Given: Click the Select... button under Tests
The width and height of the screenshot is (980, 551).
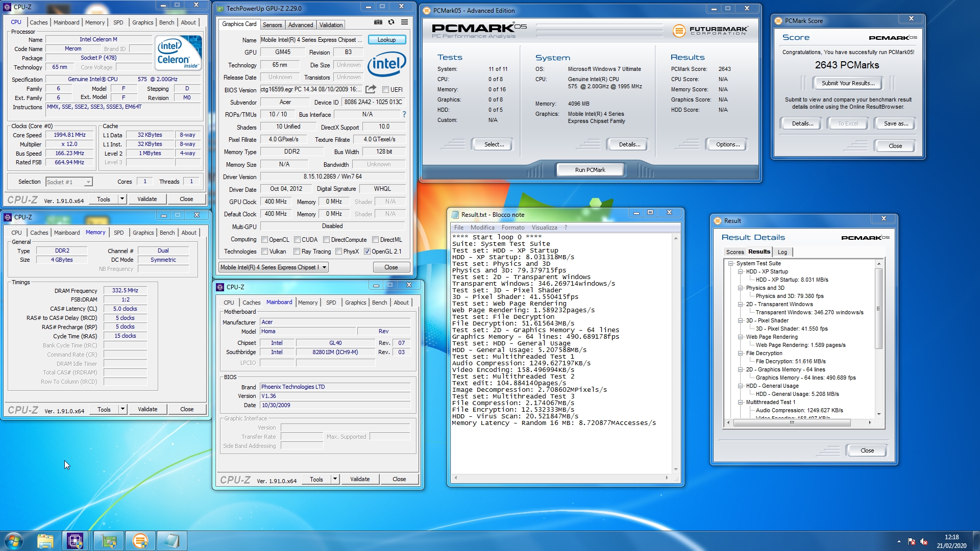Looking at the screenshot, I should coord(494,145).
